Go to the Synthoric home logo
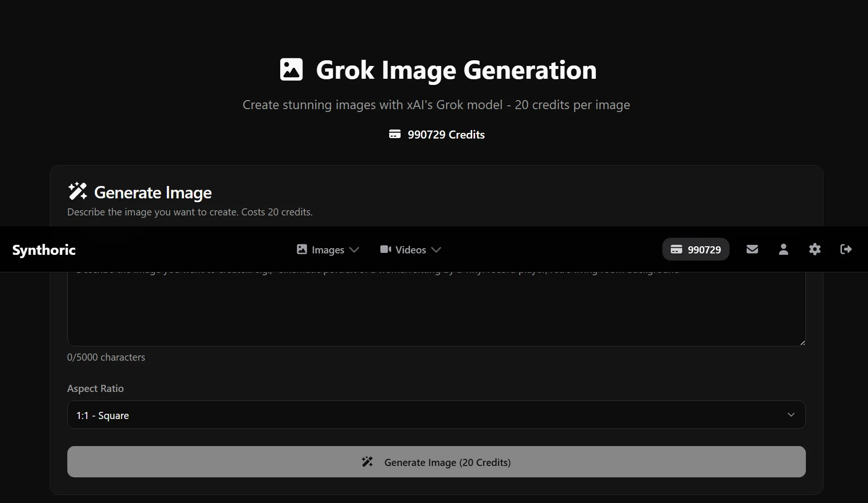868x503 pixels. click(44, 250)
